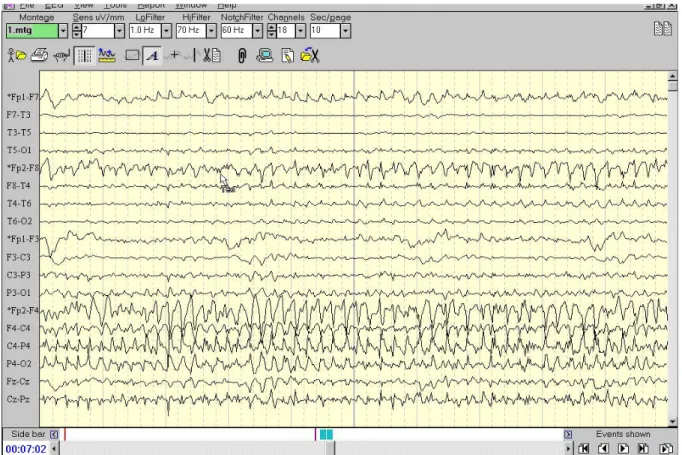Open the Report menu
The image size is (682, 455).
click(151, 5)
